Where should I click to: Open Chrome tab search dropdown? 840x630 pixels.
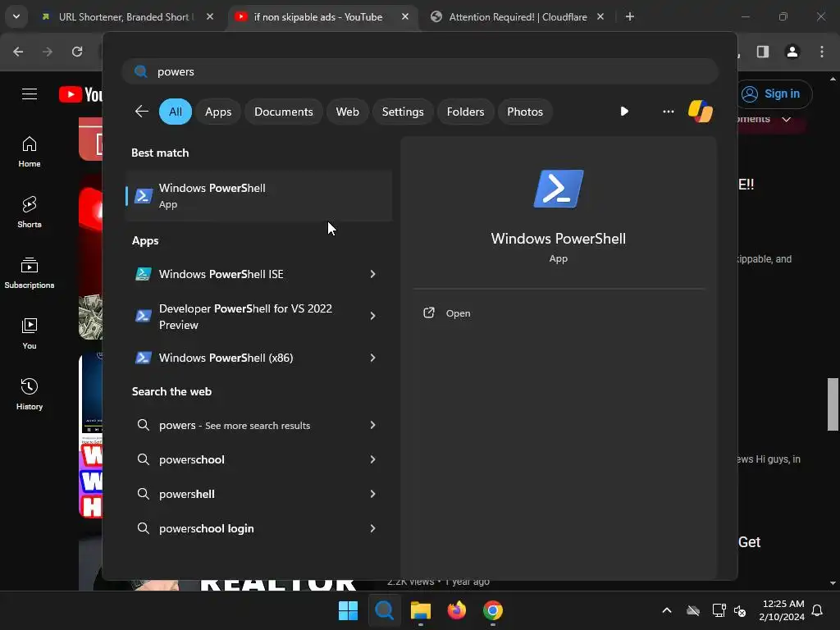point(16,16)
